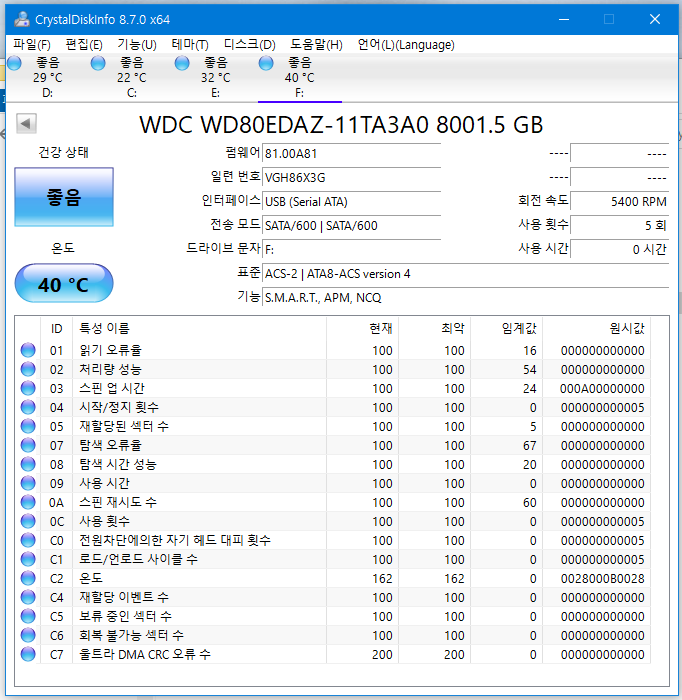Click status orb for ID 04 시작/정지 횟수
The image size is (682, 700).
coord(28,407)
